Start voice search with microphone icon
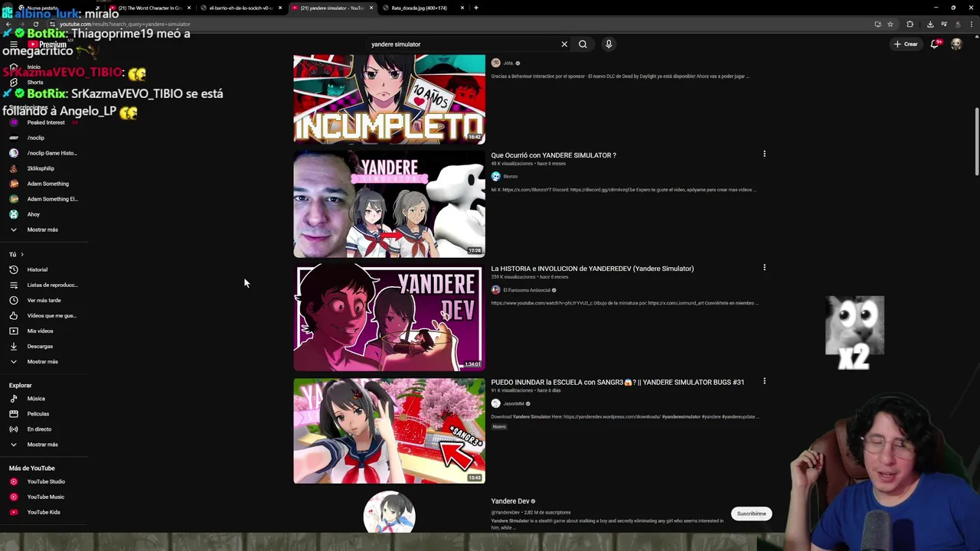 coord(609,44)
